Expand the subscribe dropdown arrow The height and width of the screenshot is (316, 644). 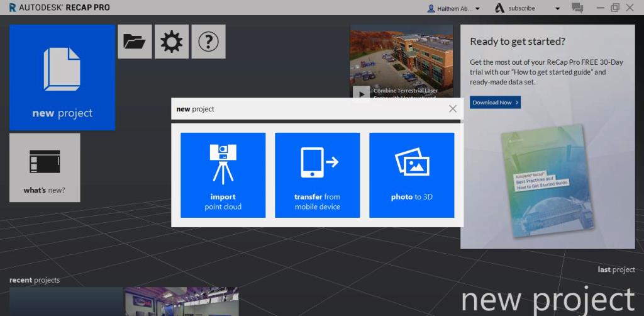557,9
